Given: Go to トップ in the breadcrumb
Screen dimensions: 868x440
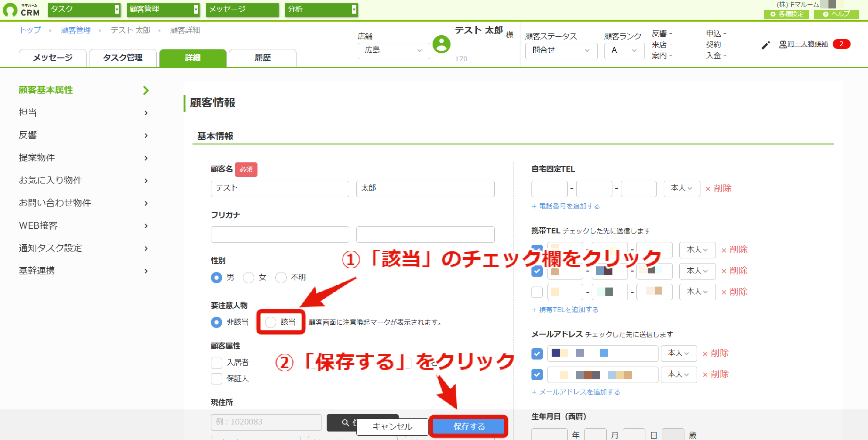Looking at the screenshot, I should pyautogui.click(x=30, y=30).
